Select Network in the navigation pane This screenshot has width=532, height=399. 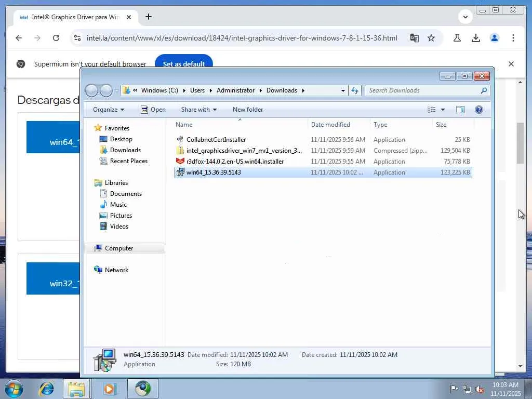point(112,270)
